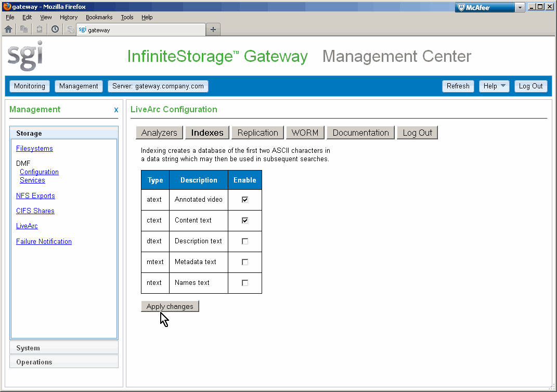Enable the dtext Description text checkbox
Viewport: 557px width, 392px height.
coord(245,241)
